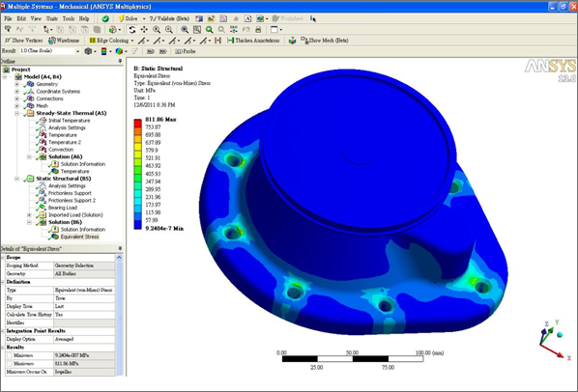Check the Maximum result checkbox

click(x=10, y=364)
